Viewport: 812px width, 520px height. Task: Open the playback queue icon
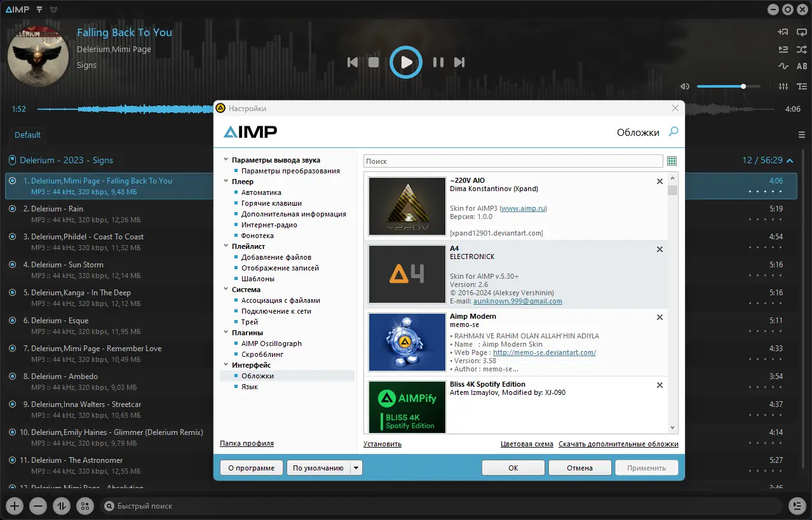(783, 49)
